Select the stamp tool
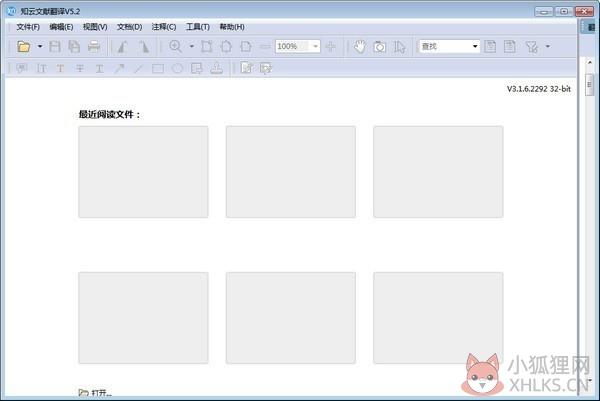Screen dimensions: 600x401 (x=217, y=68)
